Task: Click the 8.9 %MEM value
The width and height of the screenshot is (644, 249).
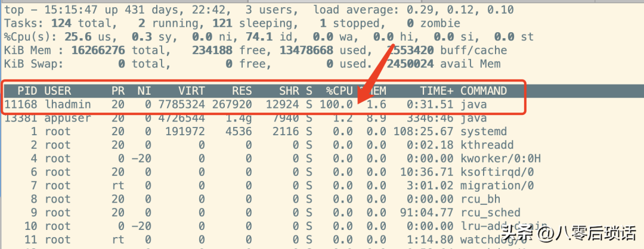Action: pos(376,118)
